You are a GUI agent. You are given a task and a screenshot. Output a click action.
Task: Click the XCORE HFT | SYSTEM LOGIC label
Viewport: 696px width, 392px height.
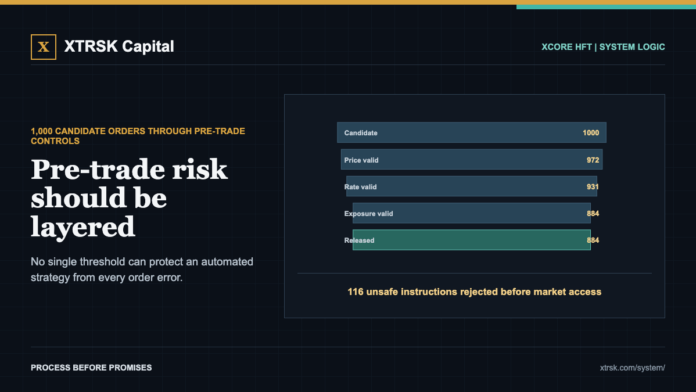(603, 47)
